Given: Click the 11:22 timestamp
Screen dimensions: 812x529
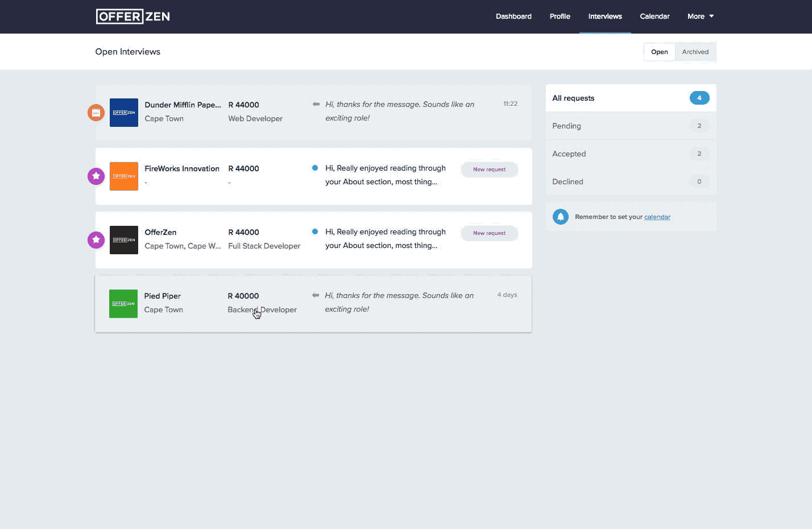Looking at the screenshot, I should click(510, 104).
